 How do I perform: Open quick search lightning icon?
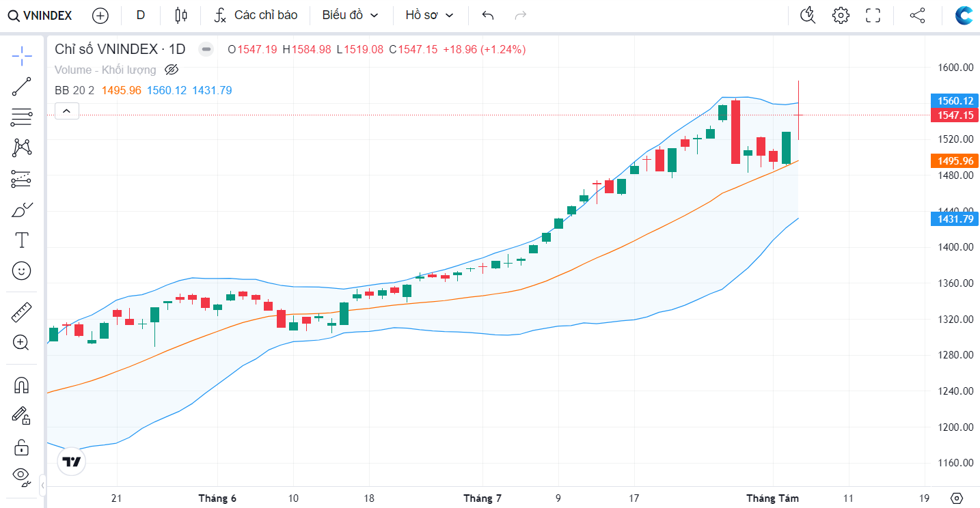pyautogui.click(x=808, y=15)
